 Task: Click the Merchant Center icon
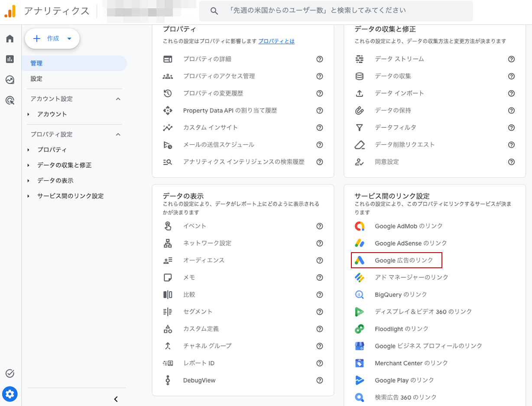(x=359, y=363)
